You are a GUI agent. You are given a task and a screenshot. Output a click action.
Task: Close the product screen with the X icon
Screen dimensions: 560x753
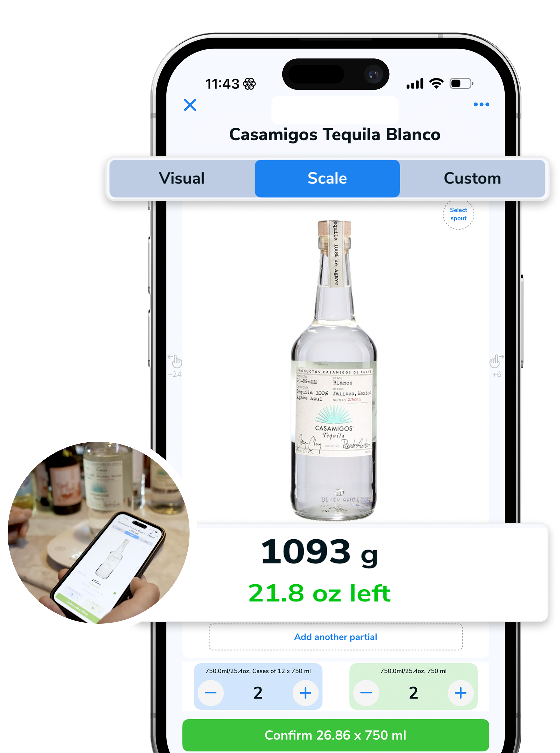click(190, 105)
